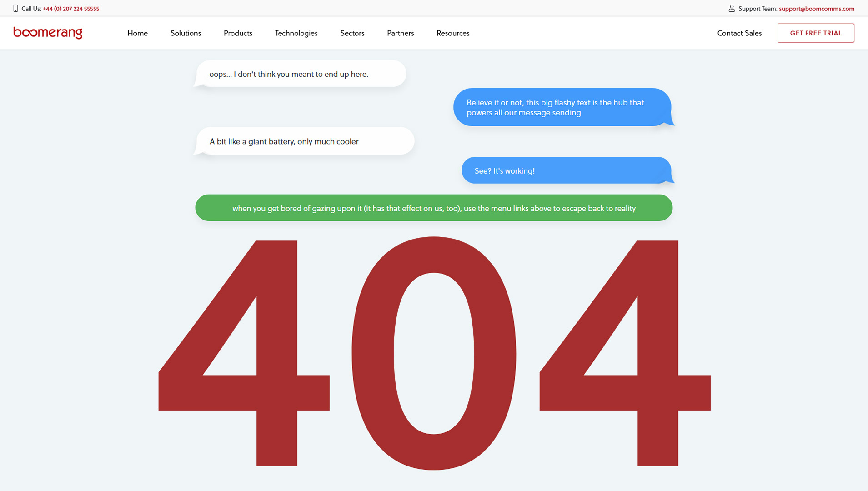Click the Contact Sales link
The width and height of the screenshot is (868, 491).
pos(739,33)
